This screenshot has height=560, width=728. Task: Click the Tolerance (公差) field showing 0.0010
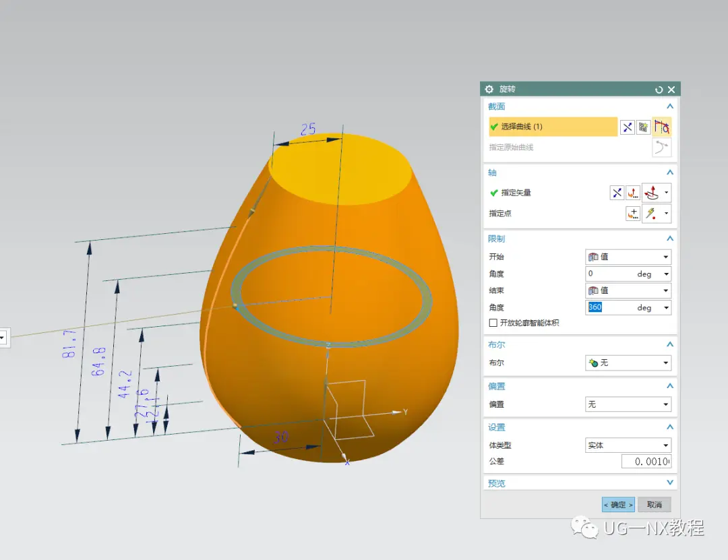point(646,462)
